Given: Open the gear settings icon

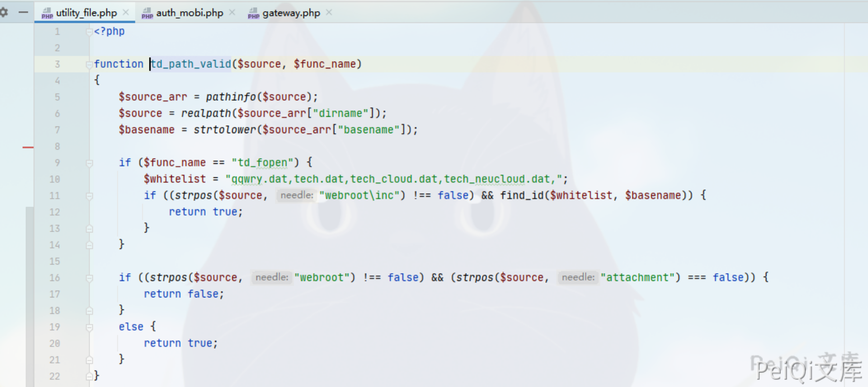Looking at the screenshot, I should pos(4,12).
